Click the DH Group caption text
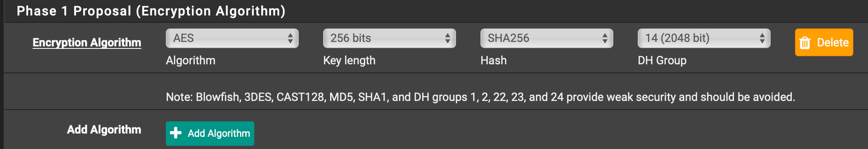The height and width of the screenshot is (149, 868). point(662,60)
